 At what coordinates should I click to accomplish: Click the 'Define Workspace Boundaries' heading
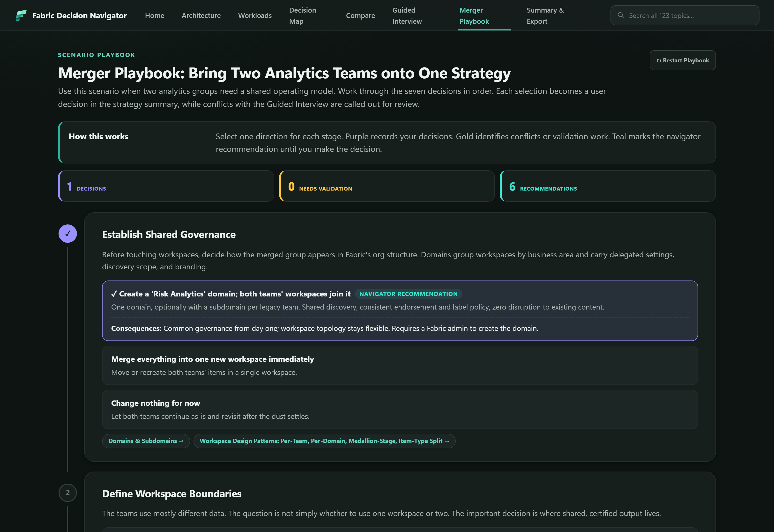172,494
